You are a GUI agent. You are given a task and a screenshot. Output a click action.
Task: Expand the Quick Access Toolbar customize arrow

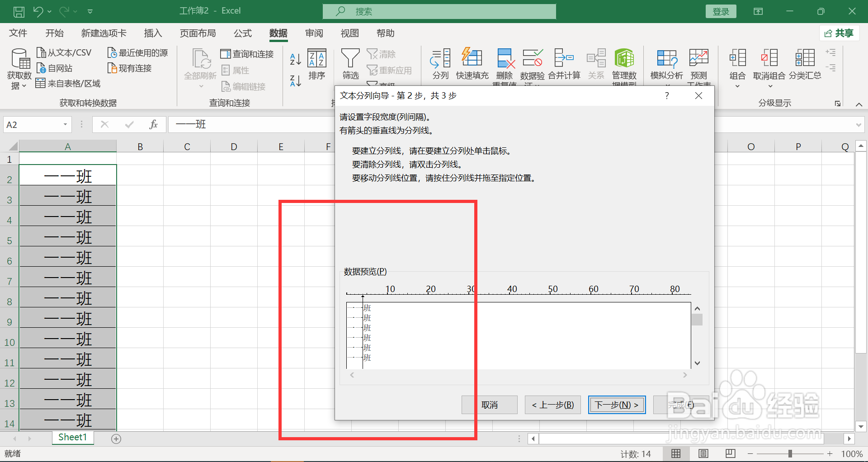[x=90, y=11]
